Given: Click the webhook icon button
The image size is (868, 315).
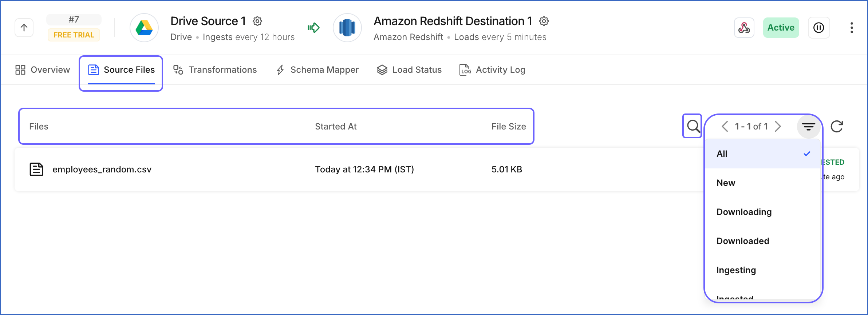Looking at the screenshot, I should pos(744,28).
